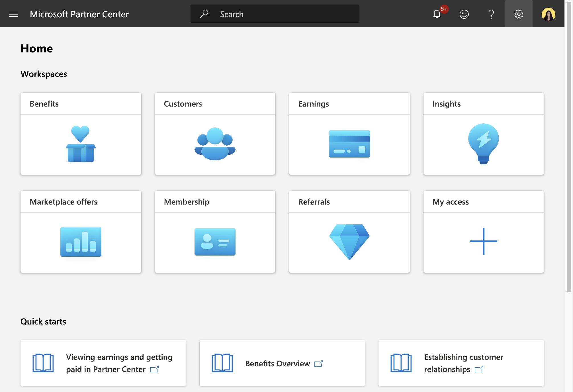Click book icon beside Benefits Overview
This screenshot has height=392, width=573.
point(222,363)
